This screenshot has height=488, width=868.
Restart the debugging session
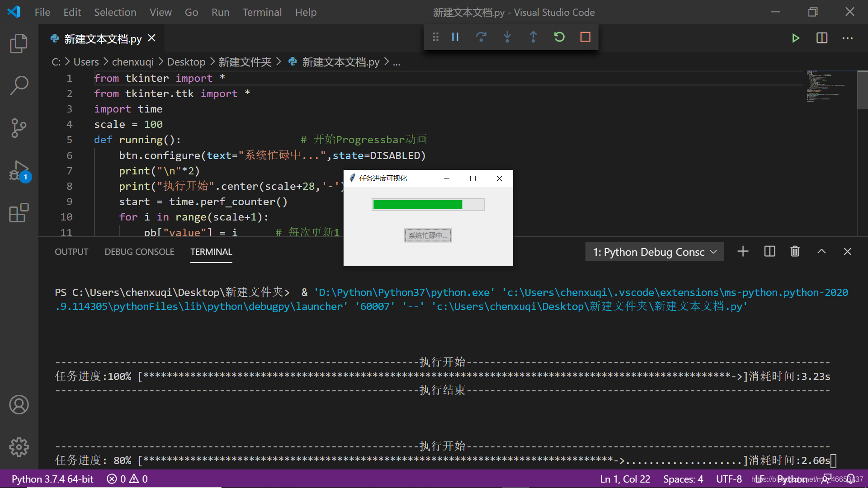[559, 37]
